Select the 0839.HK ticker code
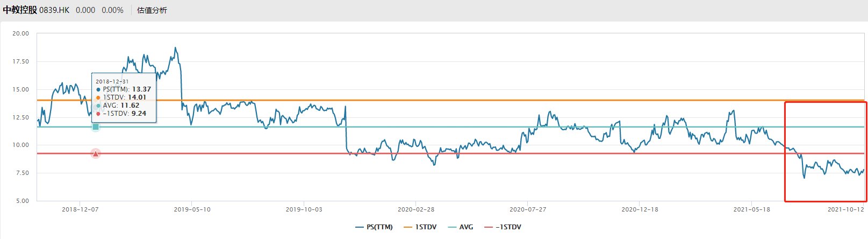 [54, 10]
